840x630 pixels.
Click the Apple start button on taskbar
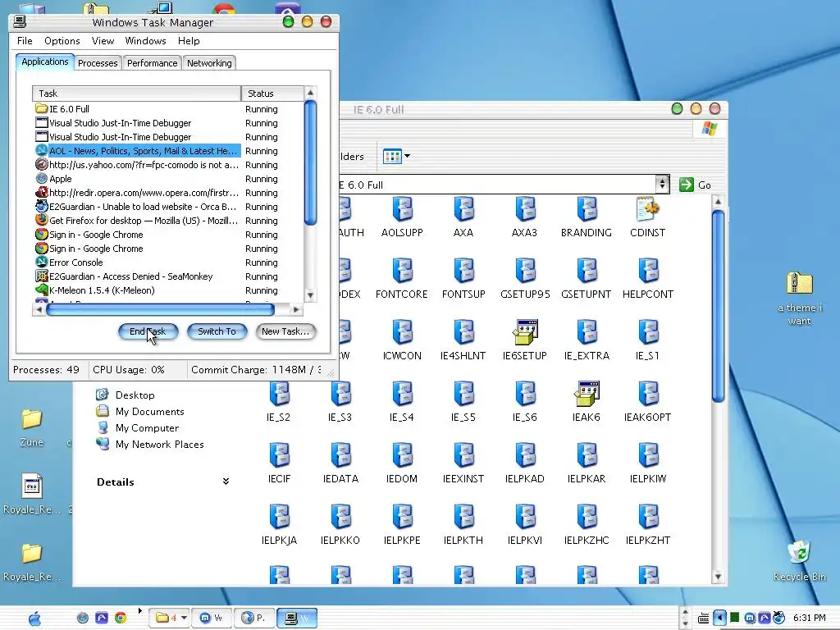pos(34,619)
